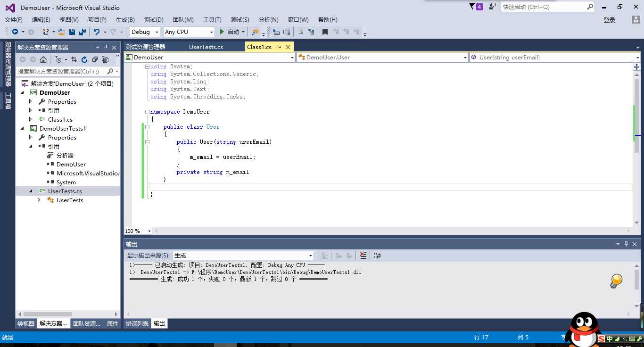
Task: Click the feedback icon next to notifications
Action: tap(493, 7)
